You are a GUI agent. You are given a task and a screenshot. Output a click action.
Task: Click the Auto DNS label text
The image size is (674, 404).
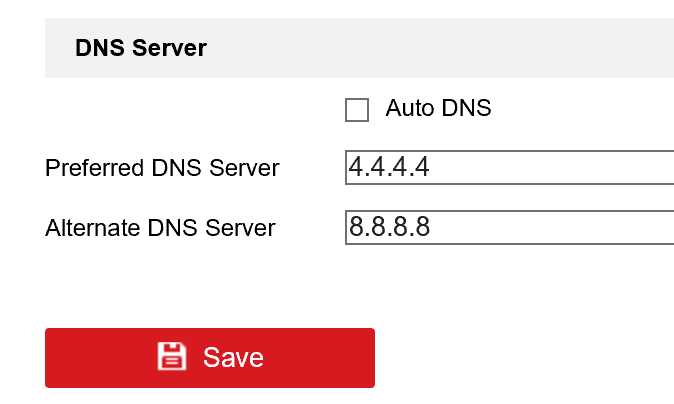coord(438,108)
